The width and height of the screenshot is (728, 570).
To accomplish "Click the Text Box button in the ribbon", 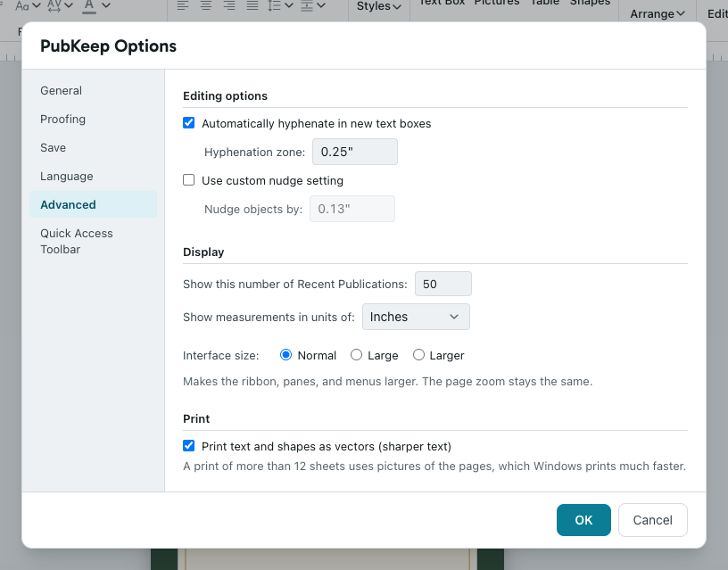I will (x=442, y=3).
